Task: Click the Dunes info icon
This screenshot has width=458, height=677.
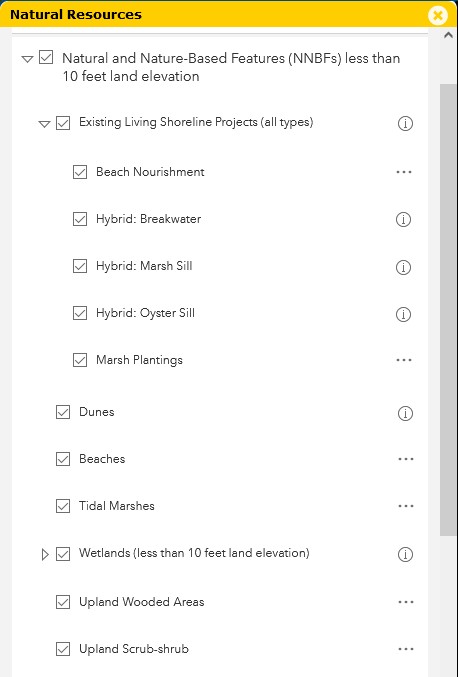Action: point(405,413)
